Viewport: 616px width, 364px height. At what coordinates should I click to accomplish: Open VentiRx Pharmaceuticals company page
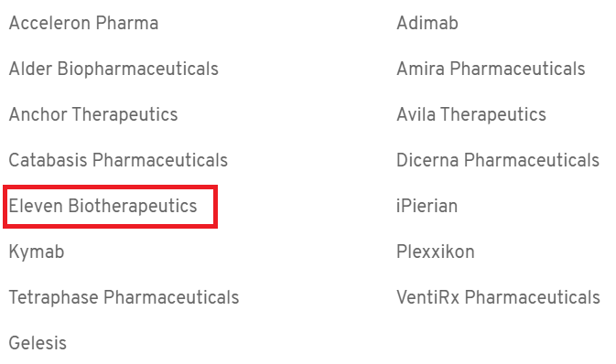[498, 297]
